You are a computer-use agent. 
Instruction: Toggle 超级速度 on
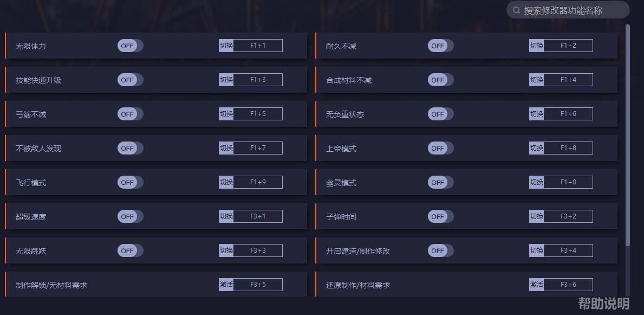click(130, 216)
